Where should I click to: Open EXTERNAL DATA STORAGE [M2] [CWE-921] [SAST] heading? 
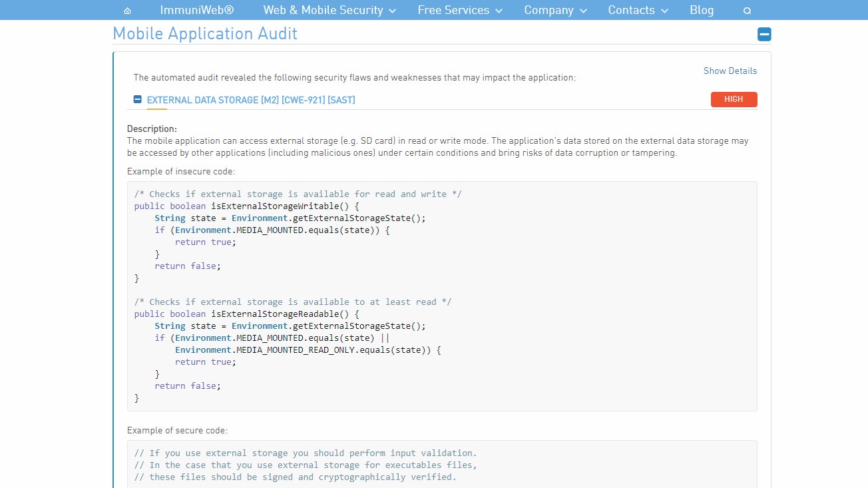click(x=251, y=100)
